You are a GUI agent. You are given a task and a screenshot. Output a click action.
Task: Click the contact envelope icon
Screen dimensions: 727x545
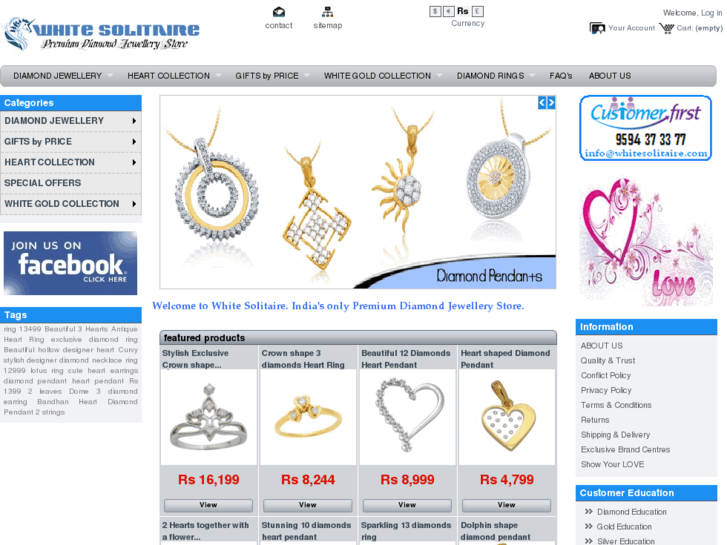(x=279, y=12)
